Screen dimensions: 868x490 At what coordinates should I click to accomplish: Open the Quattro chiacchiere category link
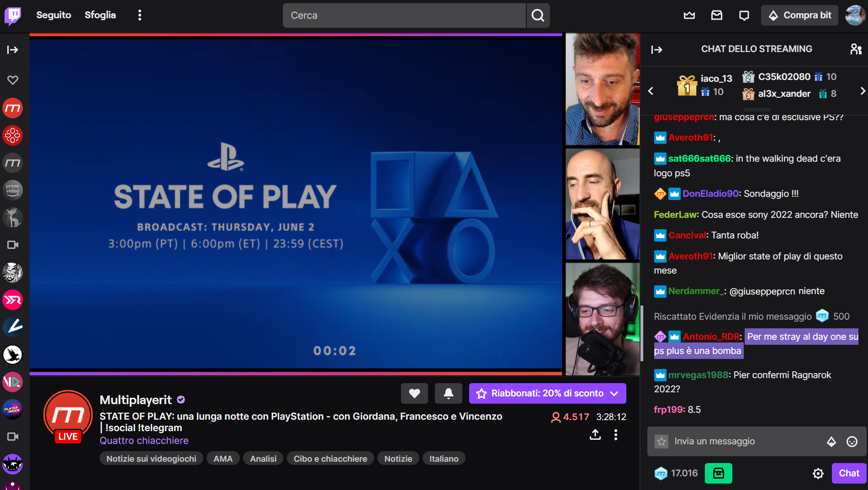click(x=144, y=441)
